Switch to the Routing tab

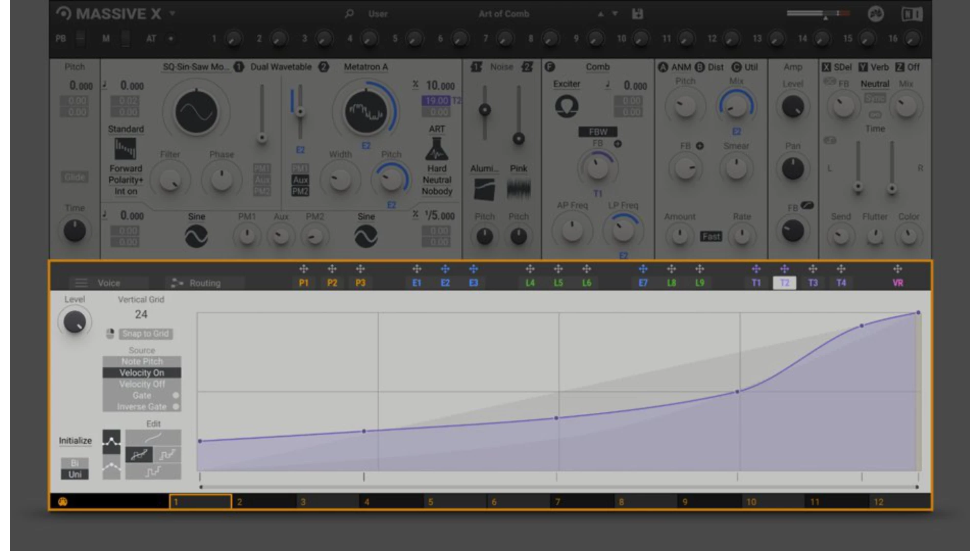tap(205, 283)
